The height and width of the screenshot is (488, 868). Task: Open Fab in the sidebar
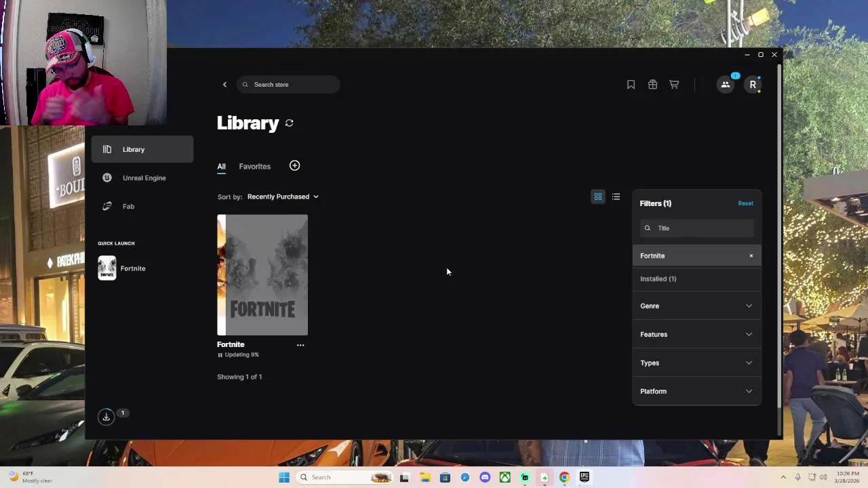click(142, 206)
